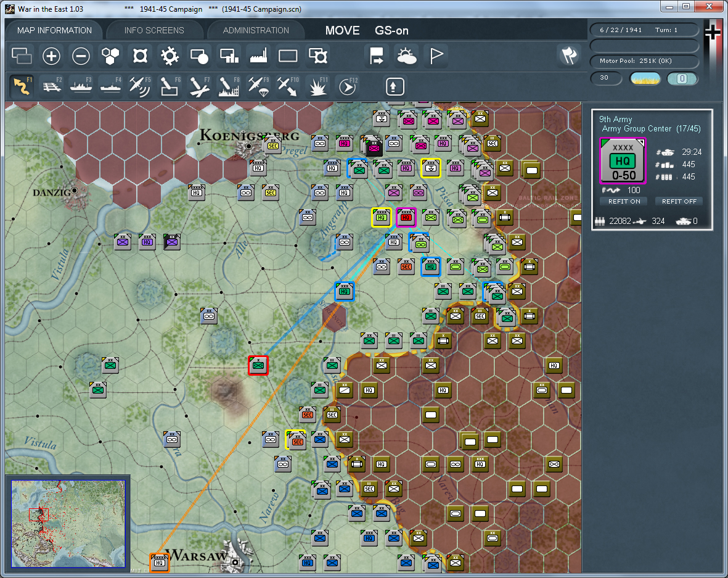728x578 pixels.
Task: Select the magenta-bordered red HQ unit on the map
Action: (x=406, y=217)
